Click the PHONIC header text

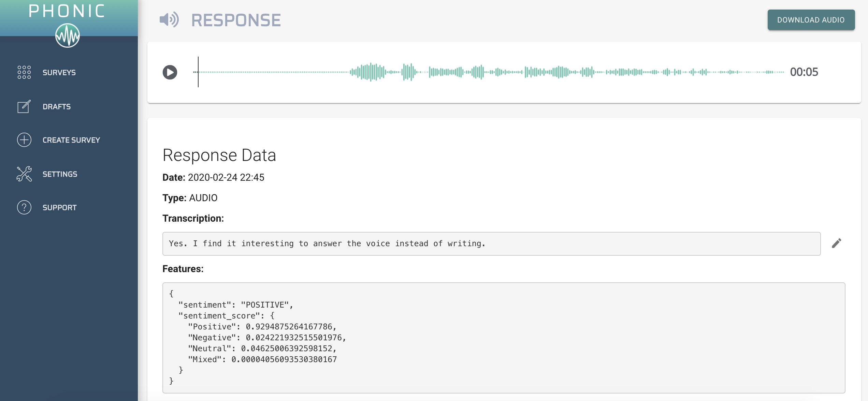(x=67, y=11)
